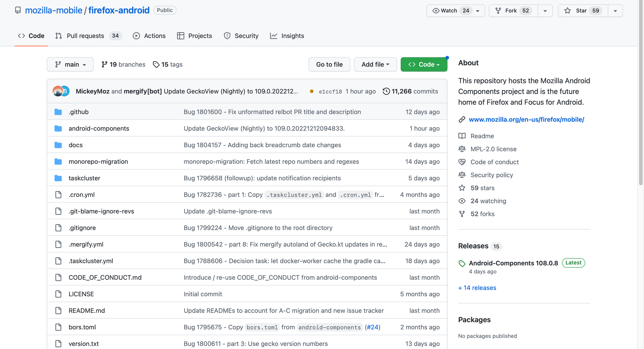Switch to the Pull requests tab
644x349 pixels.
coord(85,36)
